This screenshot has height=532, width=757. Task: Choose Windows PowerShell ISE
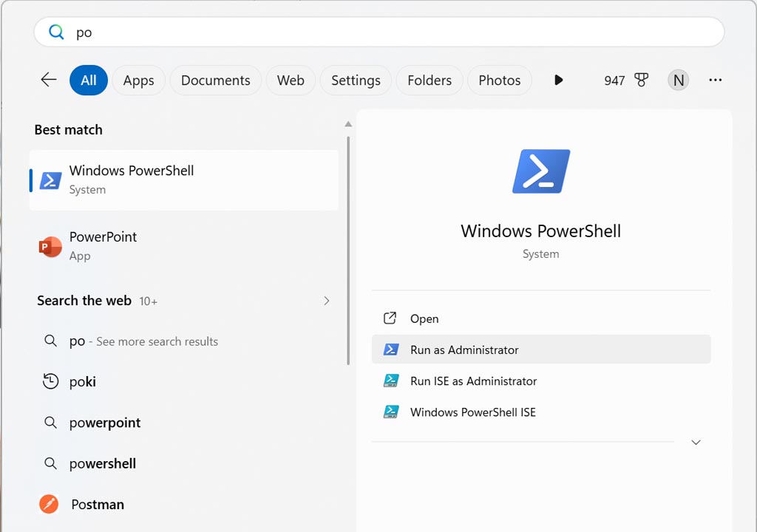pos(541,412)
